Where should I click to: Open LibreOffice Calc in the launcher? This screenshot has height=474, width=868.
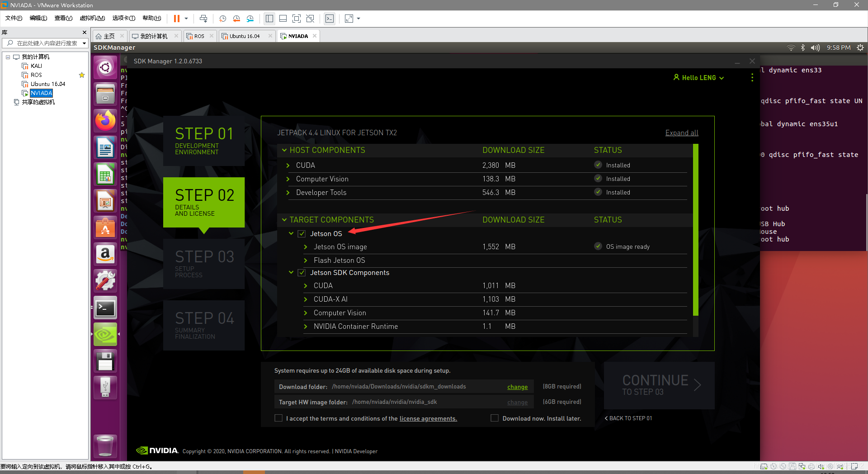click(105, 174)
